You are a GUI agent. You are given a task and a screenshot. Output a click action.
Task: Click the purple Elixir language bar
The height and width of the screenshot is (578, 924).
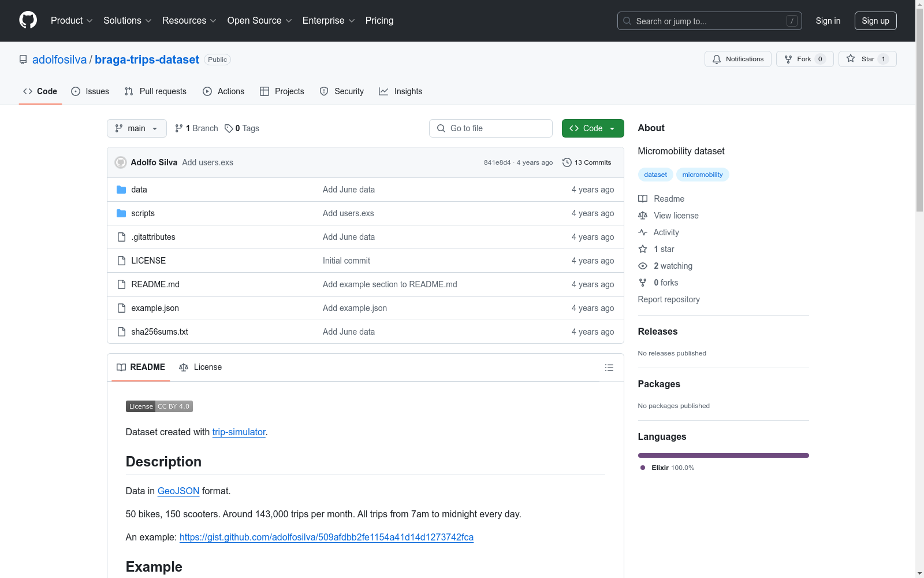[724, 455]
